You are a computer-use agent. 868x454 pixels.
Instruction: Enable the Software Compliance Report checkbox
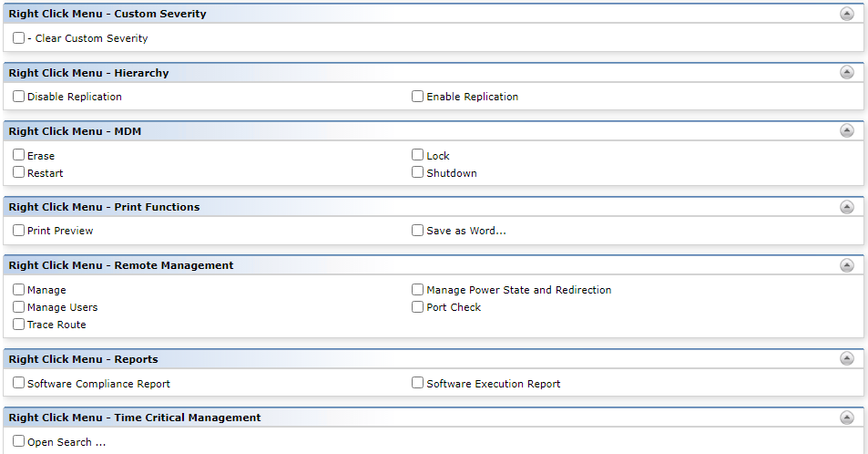(19, 383)
